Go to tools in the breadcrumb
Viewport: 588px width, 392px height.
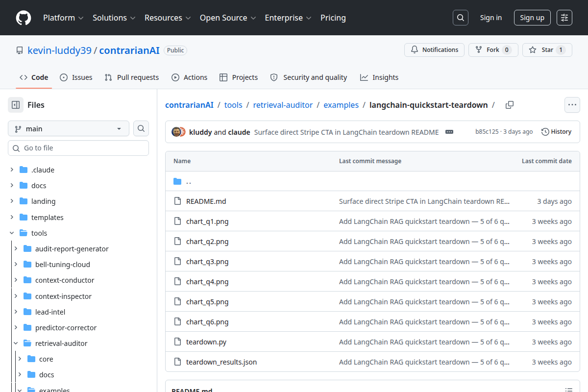(x=233, y=105)
